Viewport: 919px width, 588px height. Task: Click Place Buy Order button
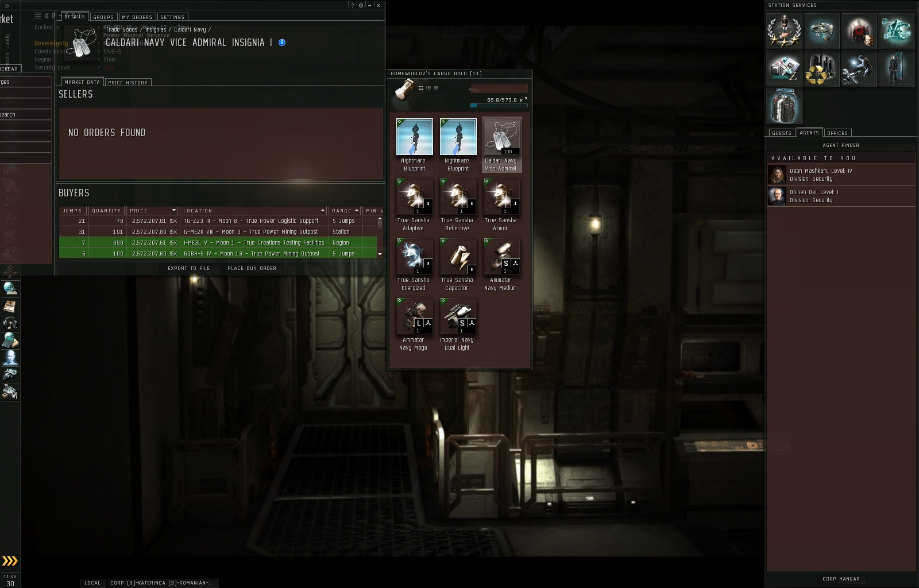pos(252,268)
